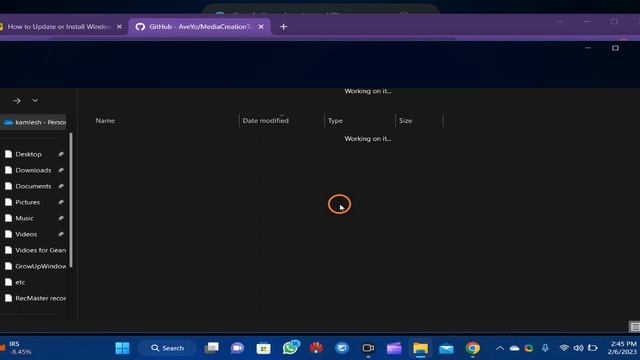Open a new browser tab
Viewport: 640px width, 360px height.
[x=284, y=27]
